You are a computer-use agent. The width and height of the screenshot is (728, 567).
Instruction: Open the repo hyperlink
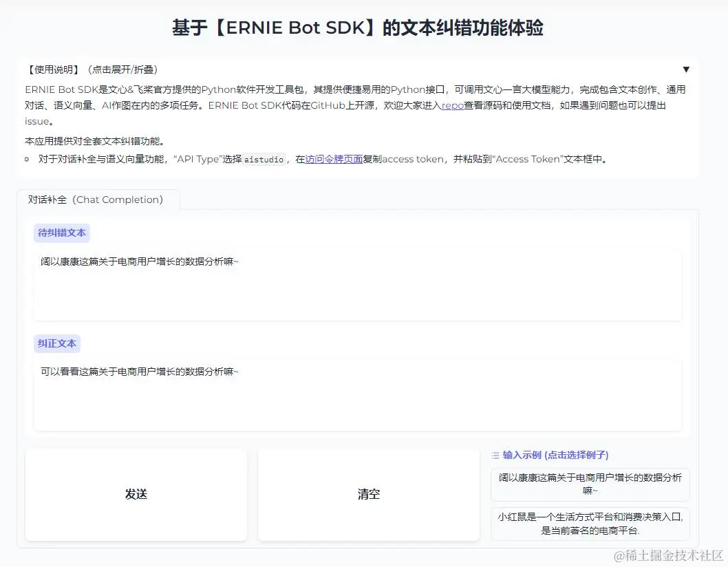click(453, 105)
